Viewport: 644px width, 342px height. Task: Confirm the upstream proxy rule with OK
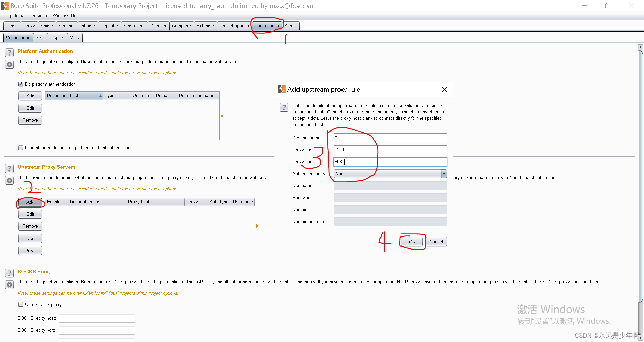(412, 242)
